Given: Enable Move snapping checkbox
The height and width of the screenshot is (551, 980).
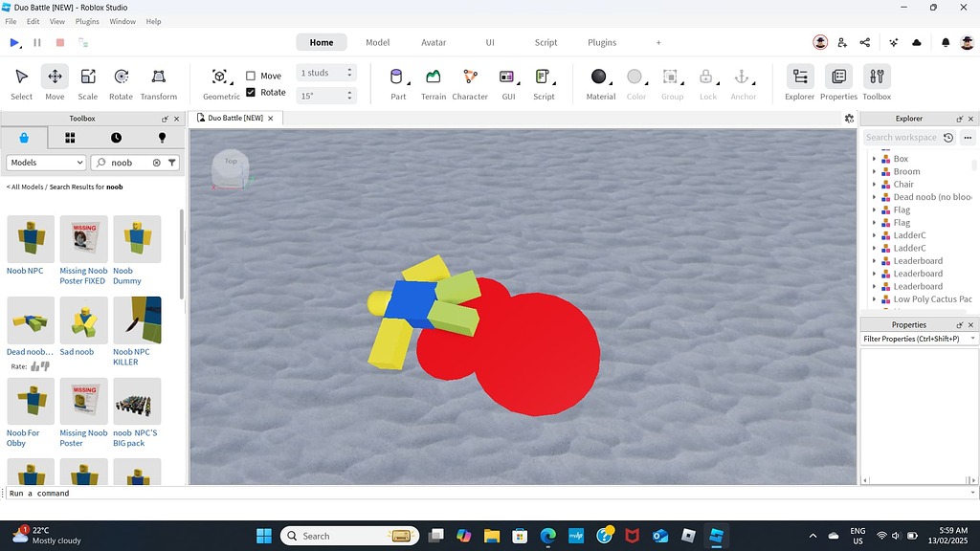Looking at the screenshot, I should 253,75.
